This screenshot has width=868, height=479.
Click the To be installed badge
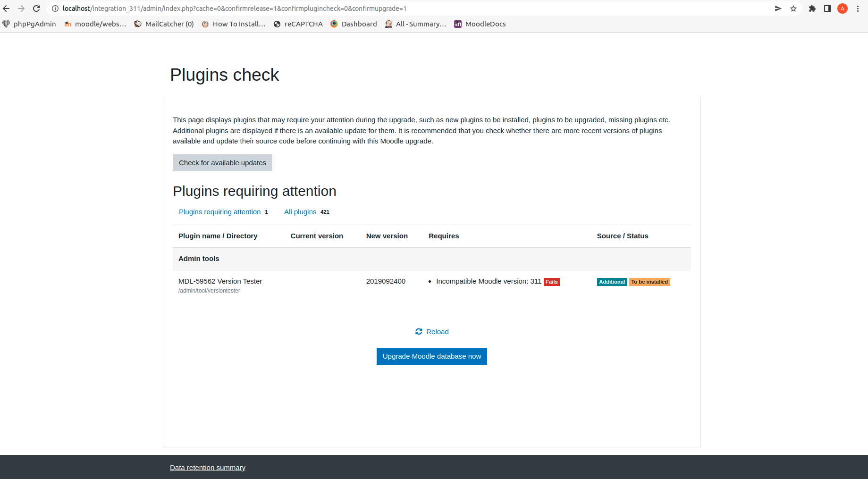point(649,282)
